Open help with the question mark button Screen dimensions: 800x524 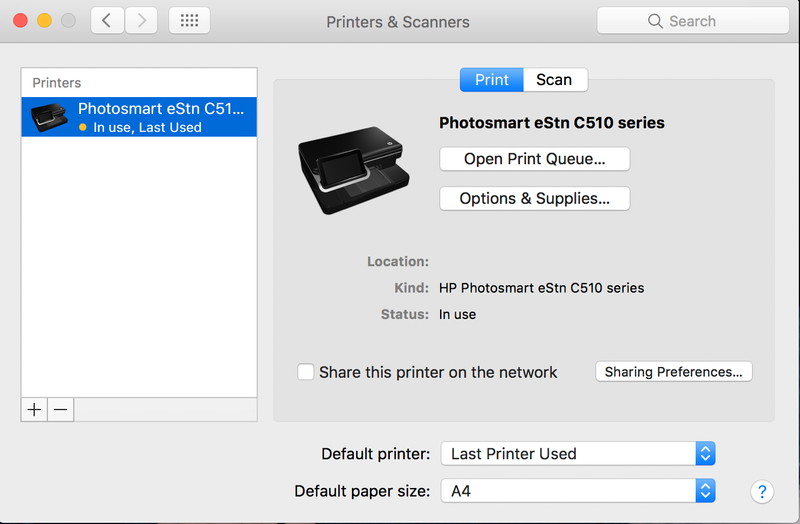[762, 492]
